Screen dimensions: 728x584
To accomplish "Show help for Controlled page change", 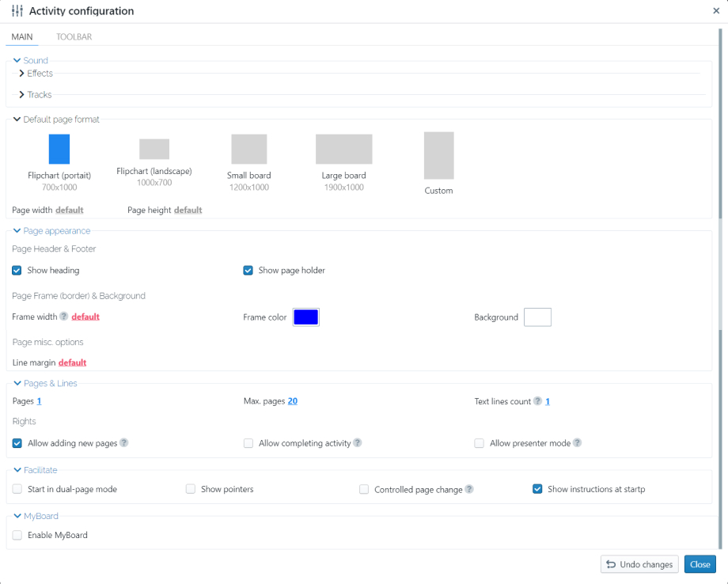I will 469,489.
